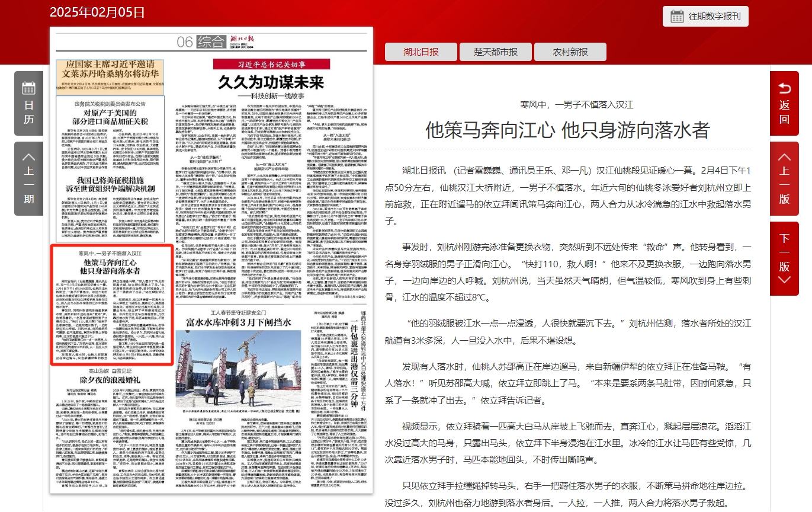812x512 pixels.
Task: Select the 湖北日报 tab
Action: tap(421, 52)
